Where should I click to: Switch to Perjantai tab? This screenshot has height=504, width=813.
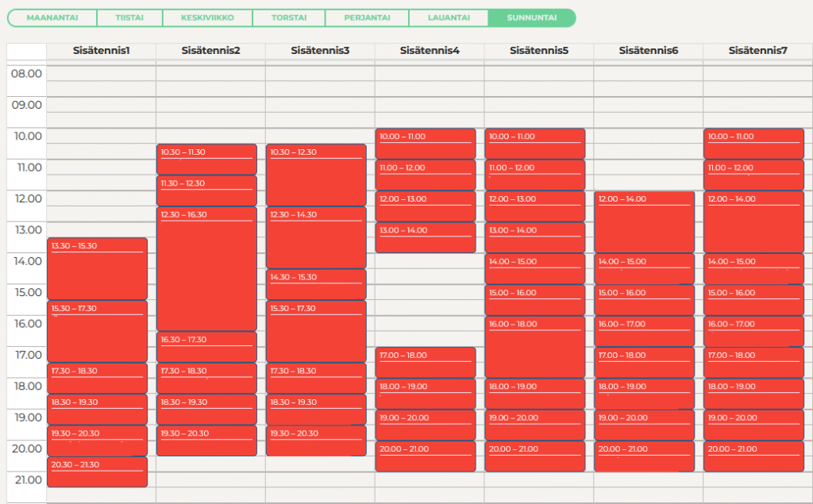pos(366,17)
